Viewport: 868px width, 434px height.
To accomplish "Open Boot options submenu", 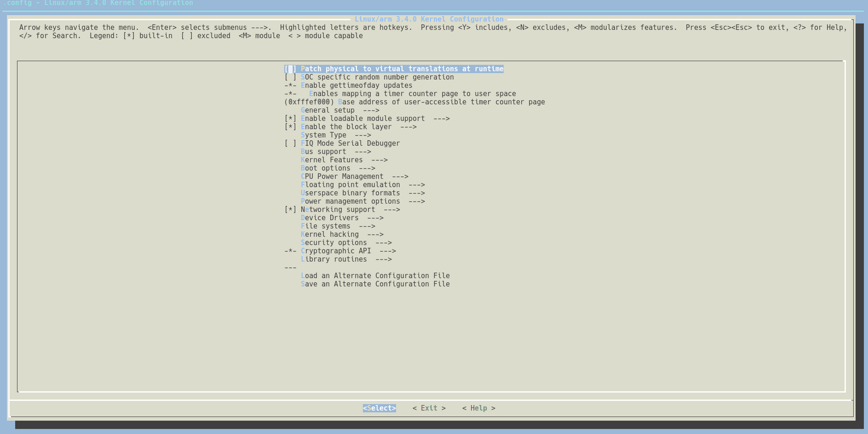I will 338,168.
